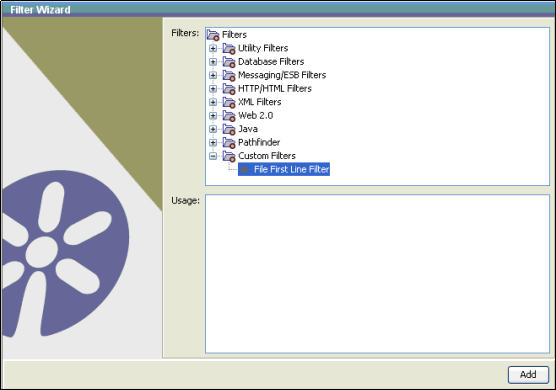Screen dimensions: 556x390
Task: Click the HTTP/HTML Filters folder icon
Action: 229,89
